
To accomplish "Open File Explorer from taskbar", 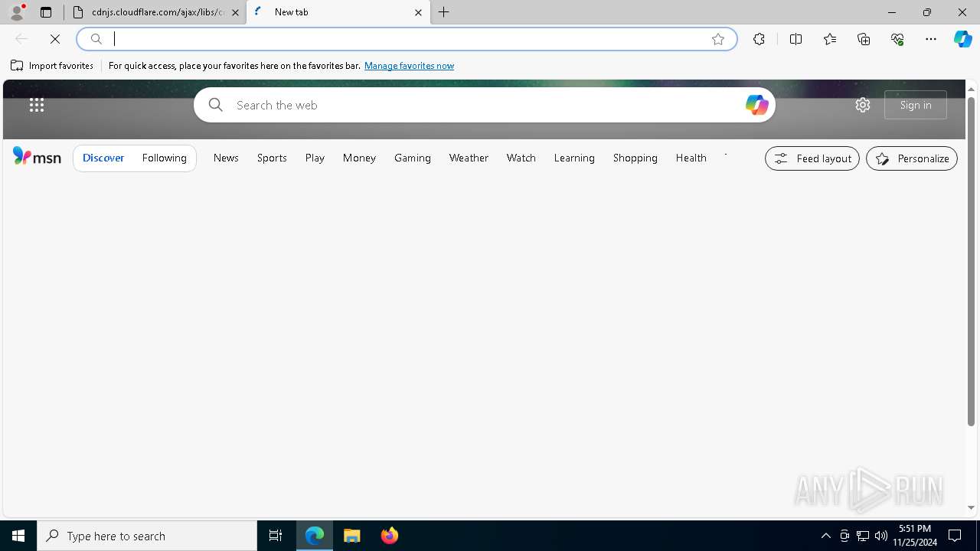I will click(x=352, y=536).
